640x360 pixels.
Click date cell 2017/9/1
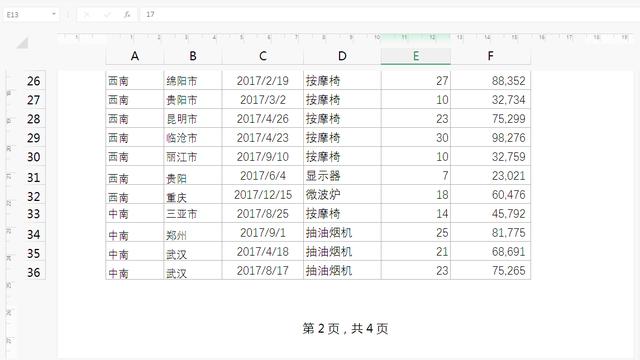tap(263, 232)
